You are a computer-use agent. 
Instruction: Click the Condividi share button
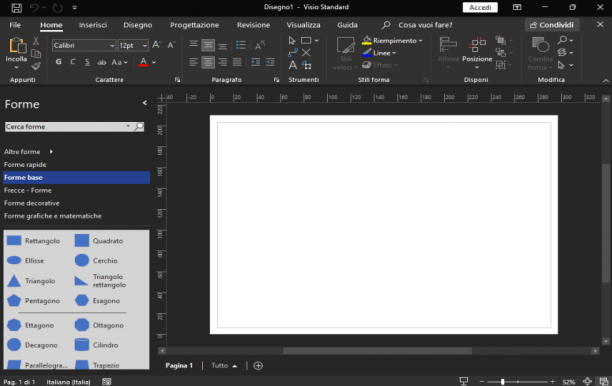[x=552, y=25]
